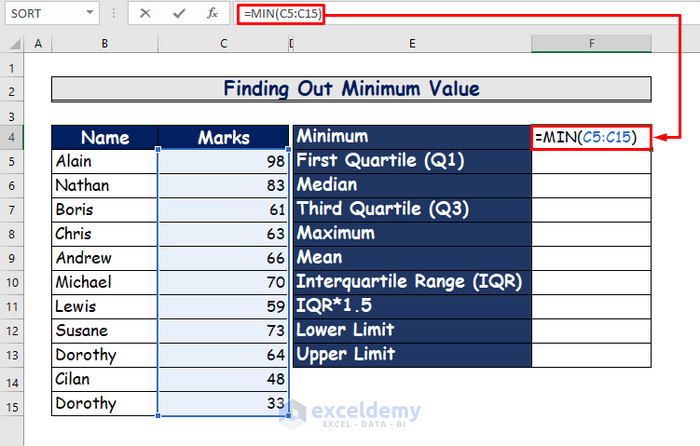700x446 pixels.
Task: Select column F header
Action: 591,44
